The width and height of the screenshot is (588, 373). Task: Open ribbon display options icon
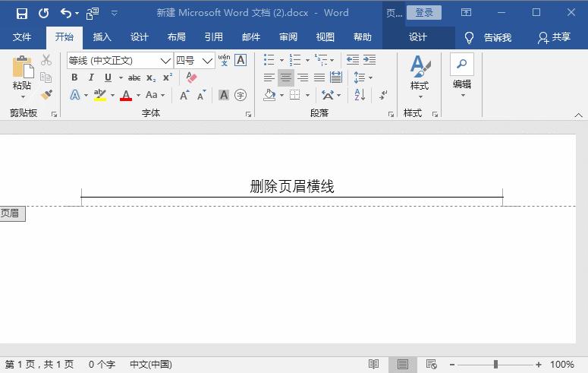click(x=466, y=12)
